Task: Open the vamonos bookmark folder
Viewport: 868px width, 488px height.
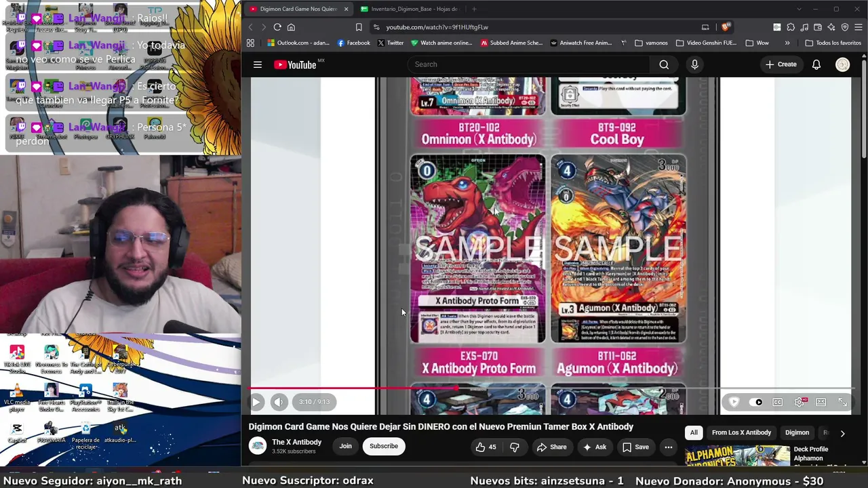Action: pos(651,43)
